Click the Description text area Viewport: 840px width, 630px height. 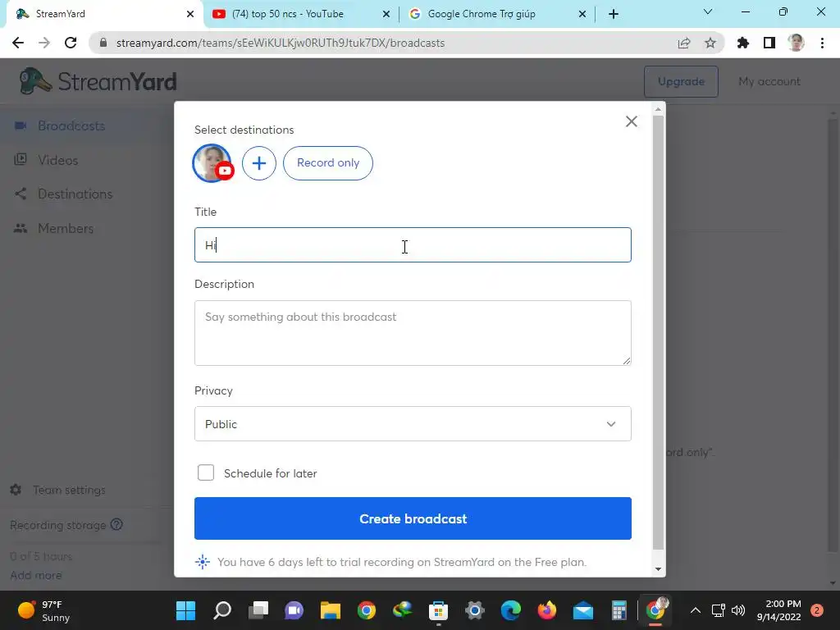pyautogui.click(x=413, y=333)
